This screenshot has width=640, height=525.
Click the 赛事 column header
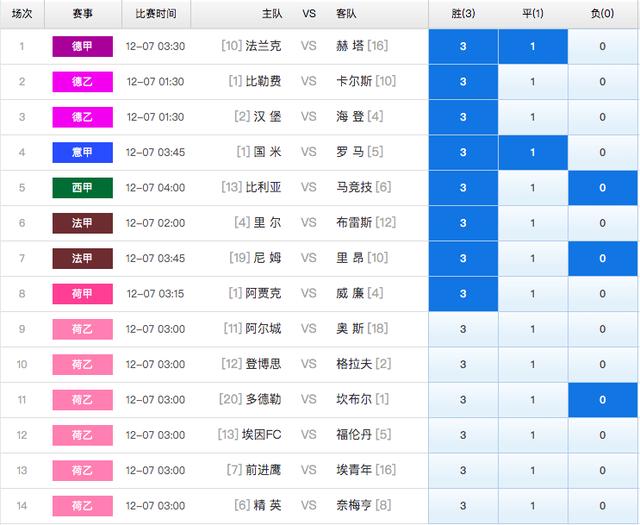(x=82, y=14)
